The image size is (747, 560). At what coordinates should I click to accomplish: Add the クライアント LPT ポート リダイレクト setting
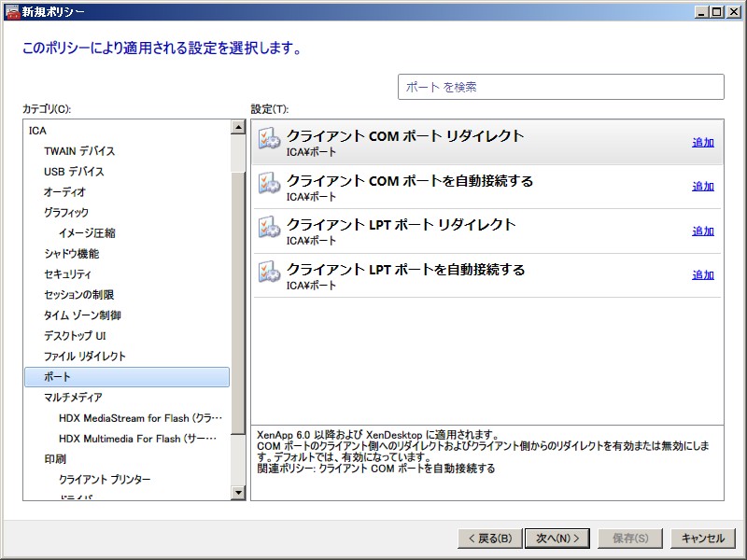point(702,231)
